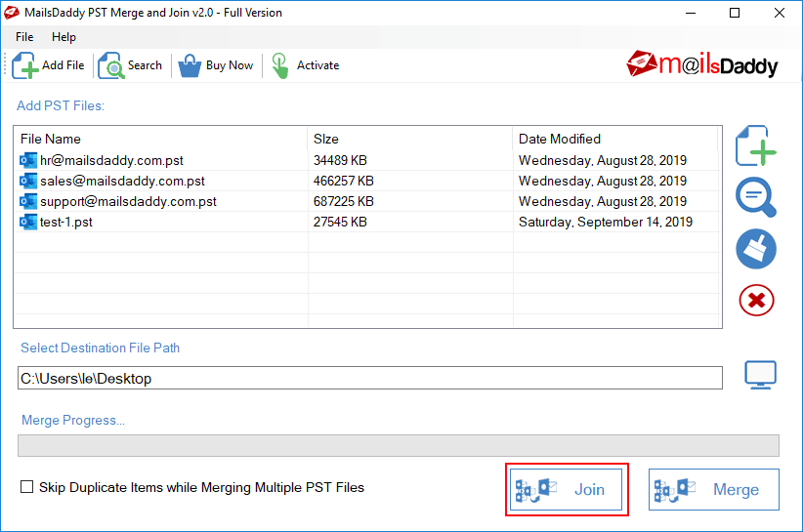803x532 pixels.
Task: Click the Outlook icon beside support@mailsdaddy.com.pst
Action: click(x=28, y=201)
